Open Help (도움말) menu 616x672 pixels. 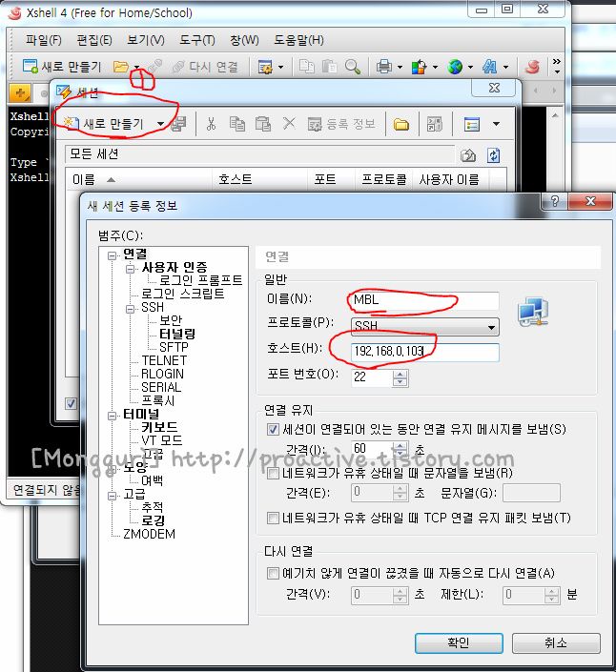click(298, 40)
